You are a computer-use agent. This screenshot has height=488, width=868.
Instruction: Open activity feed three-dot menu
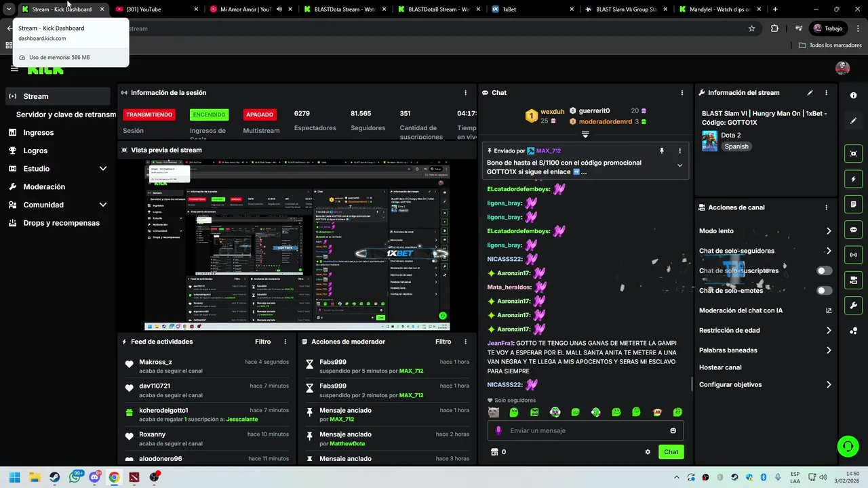[285, 342]
